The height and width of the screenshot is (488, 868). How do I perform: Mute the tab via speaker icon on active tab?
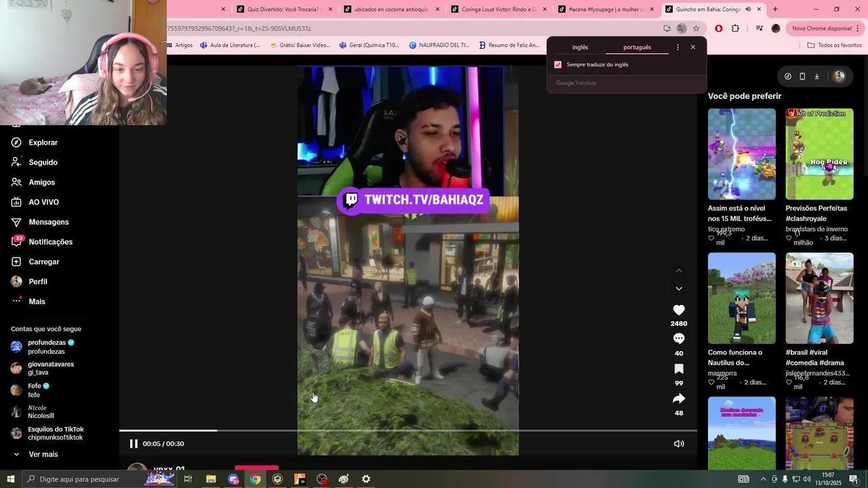748,9
